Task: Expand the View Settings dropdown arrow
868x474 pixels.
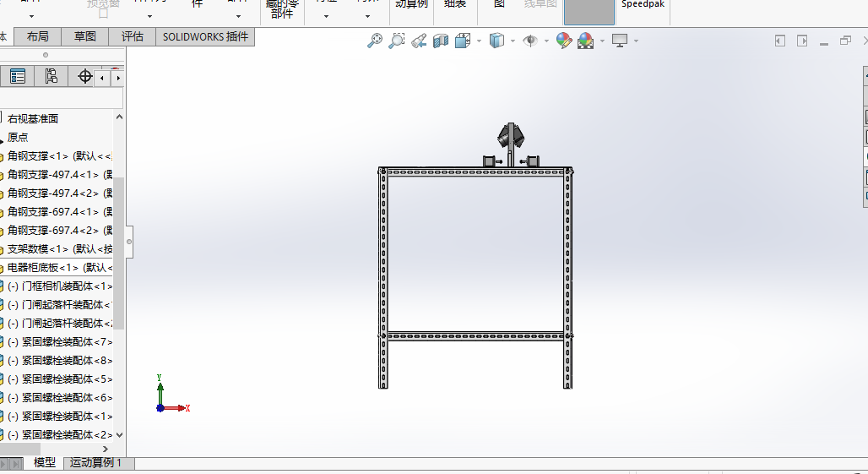Action: 636,41
